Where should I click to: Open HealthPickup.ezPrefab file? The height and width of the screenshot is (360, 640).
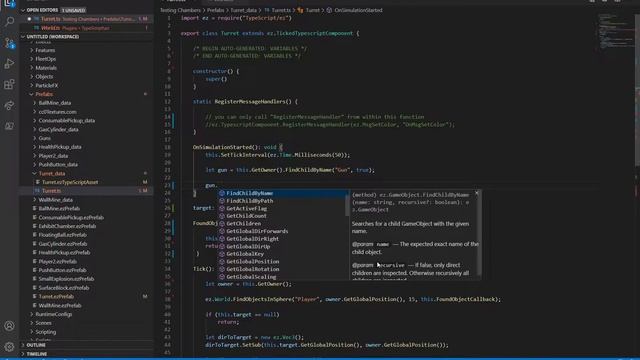(64, 253)
